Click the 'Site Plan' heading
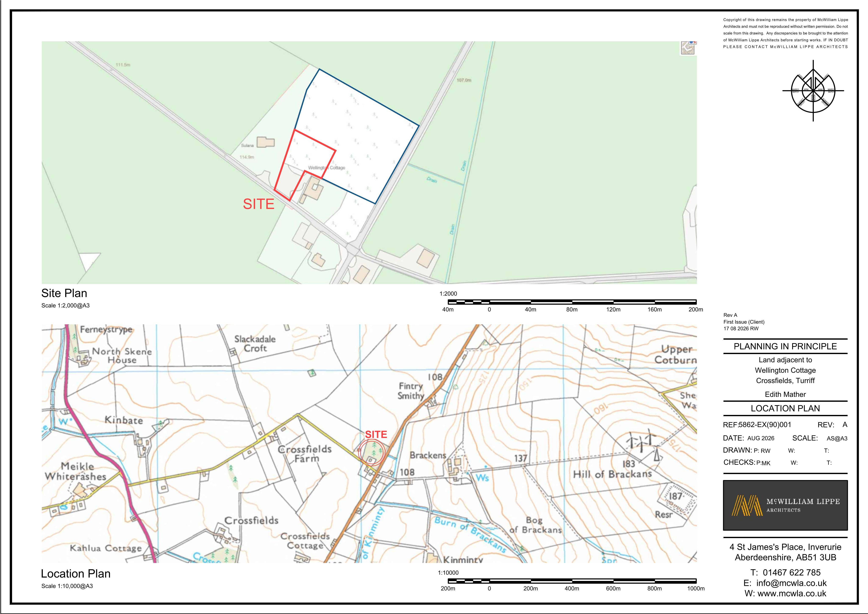The image size is (868, 614). (64, 293)
